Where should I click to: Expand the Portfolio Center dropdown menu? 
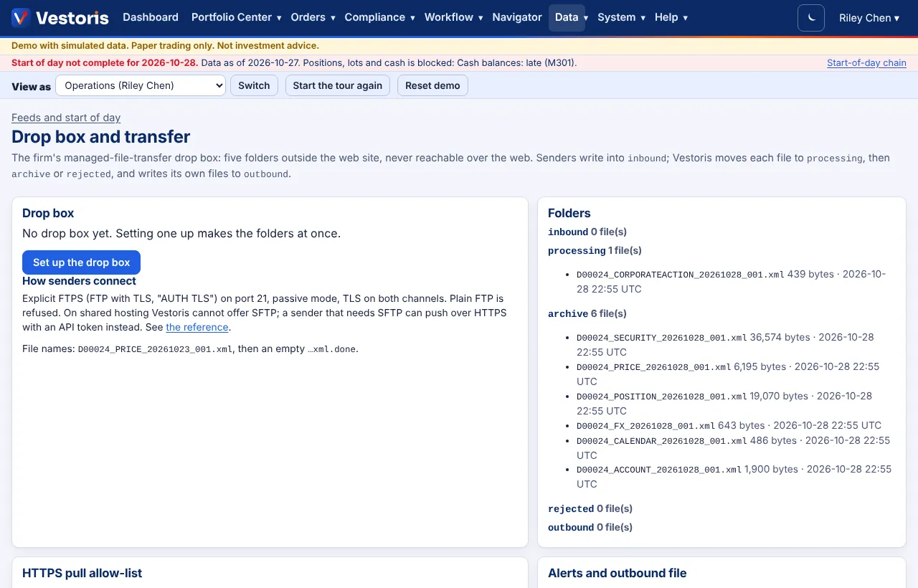point(236,17)
